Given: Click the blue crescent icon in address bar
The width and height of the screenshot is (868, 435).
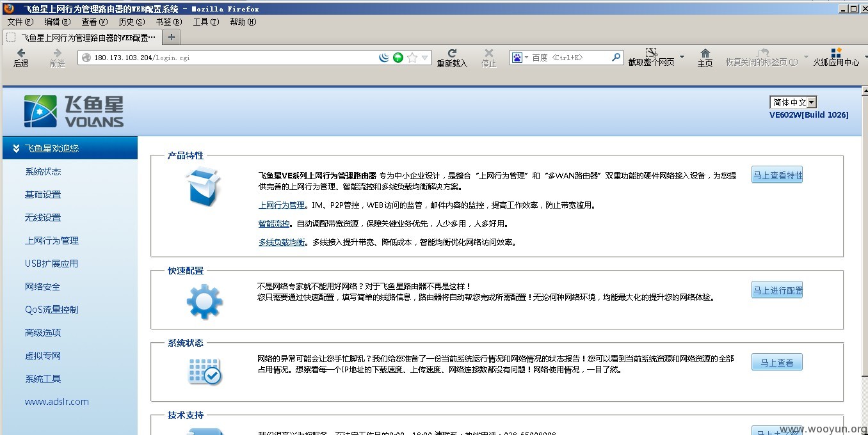Looking at the screenshot, I should (x=384, y=58).
